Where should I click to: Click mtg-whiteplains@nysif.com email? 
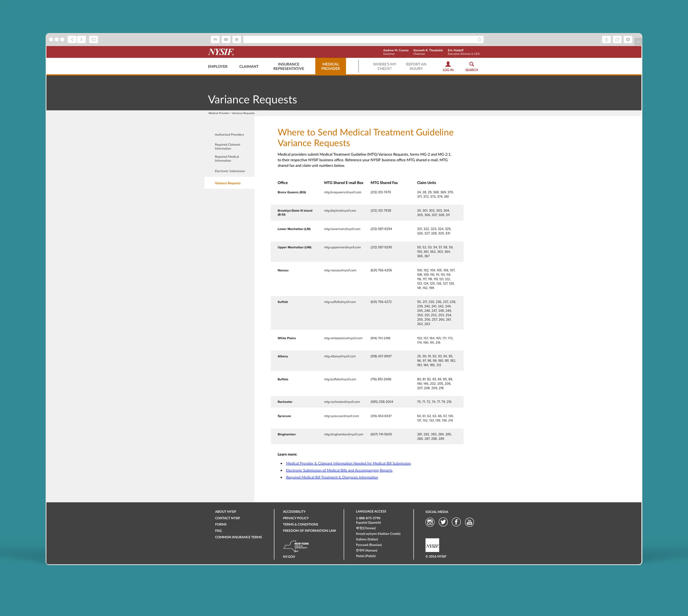pos(343,338)
